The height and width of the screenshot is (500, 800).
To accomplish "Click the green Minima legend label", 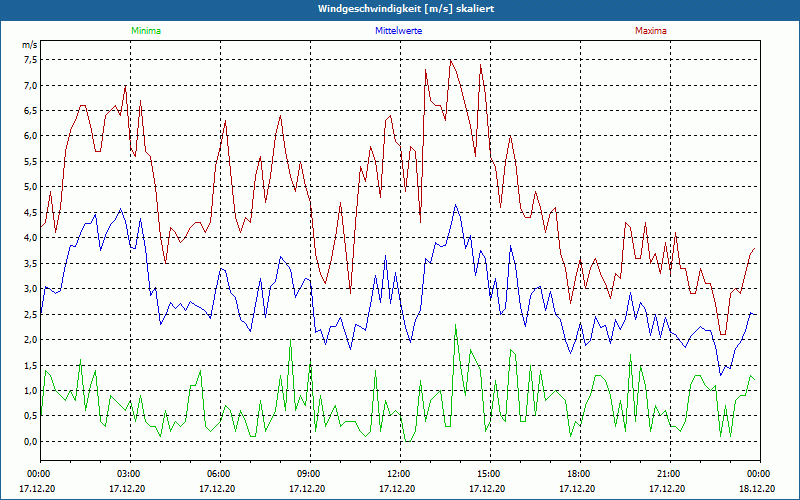I will click(x=146, y=31).
